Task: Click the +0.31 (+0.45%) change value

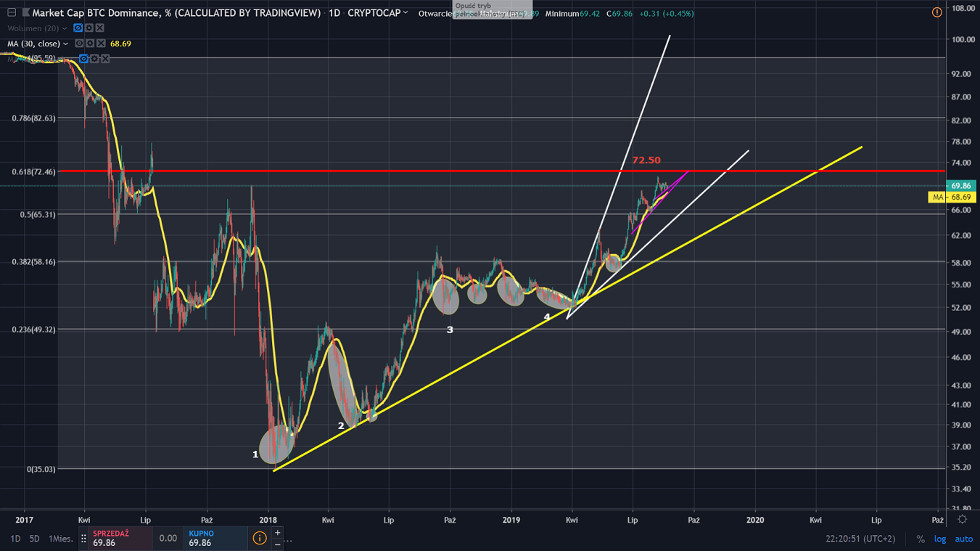Action: [667, 13]
